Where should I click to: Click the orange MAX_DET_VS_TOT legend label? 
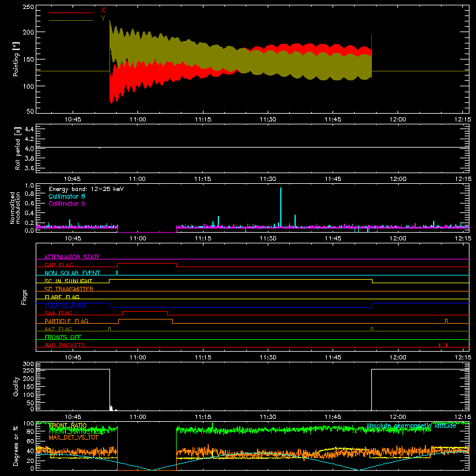click(73, 437)
